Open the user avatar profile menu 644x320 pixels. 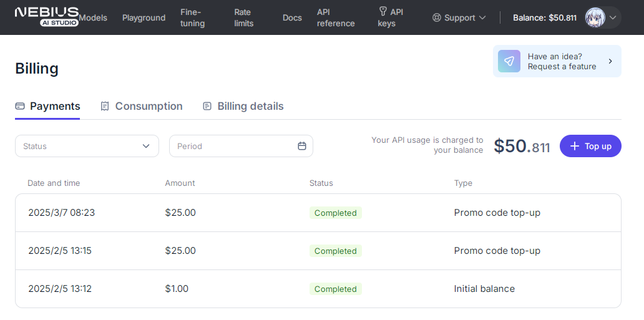[x=595, y=17]
